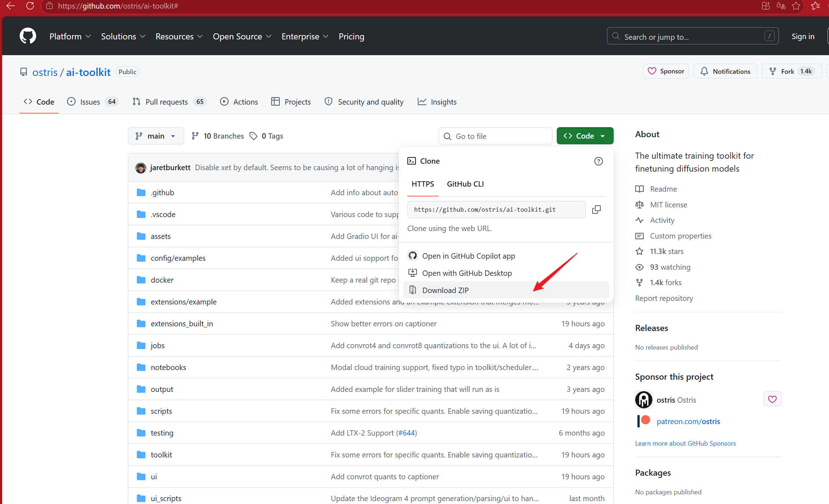This screenshot has width=829, height=504.
Task: Open the Notifications button
Action: point(725,71)
